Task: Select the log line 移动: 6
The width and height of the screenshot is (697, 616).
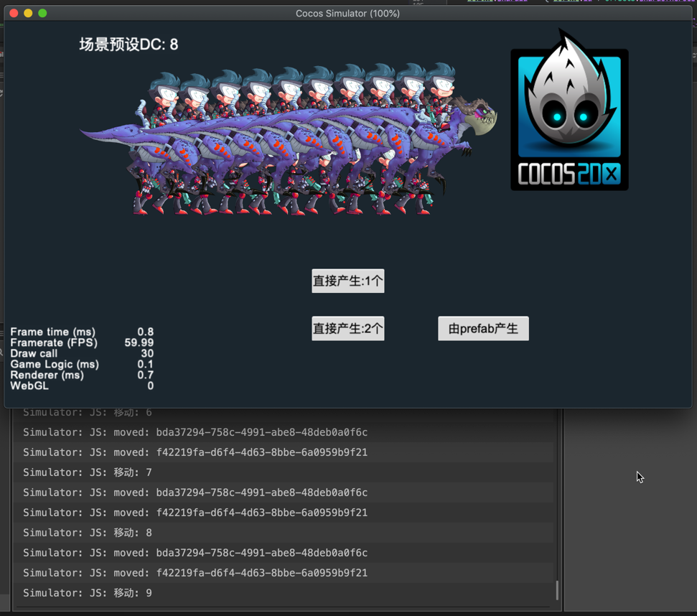Action: (x=283, y=413)
